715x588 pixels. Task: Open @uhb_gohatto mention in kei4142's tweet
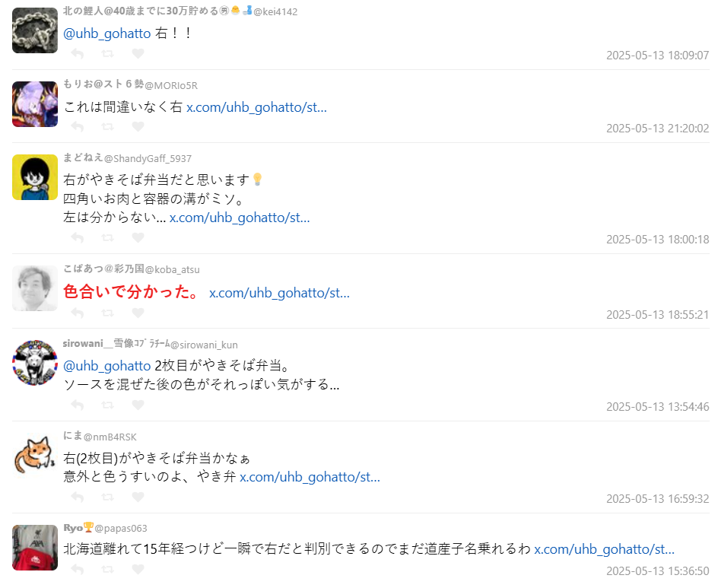tap(106, 33)
